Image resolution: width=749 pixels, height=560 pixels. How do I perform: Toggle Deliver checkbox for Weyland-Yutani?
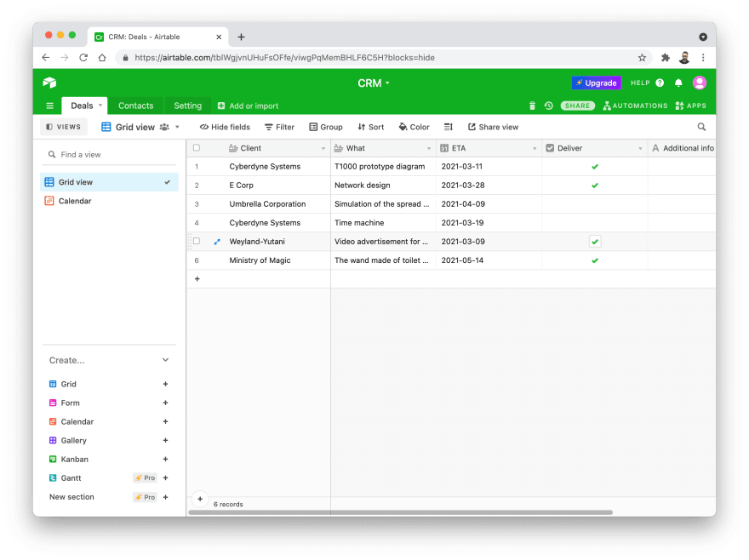[595, 242]
